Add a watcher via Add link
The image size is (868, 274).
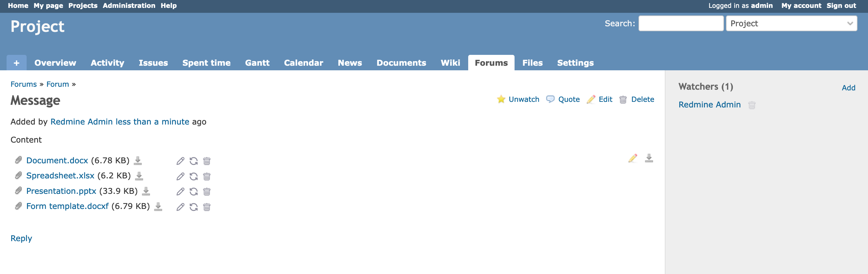849,88
